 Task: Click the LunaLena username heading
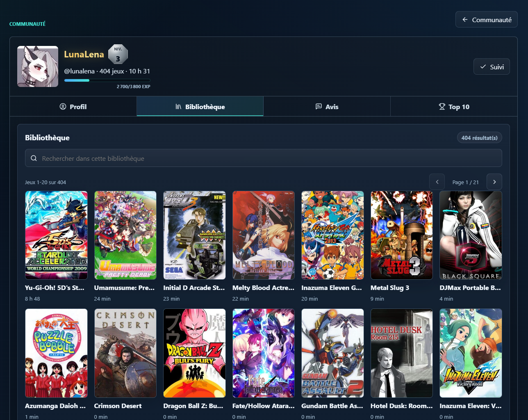click(x=84, y=54)
